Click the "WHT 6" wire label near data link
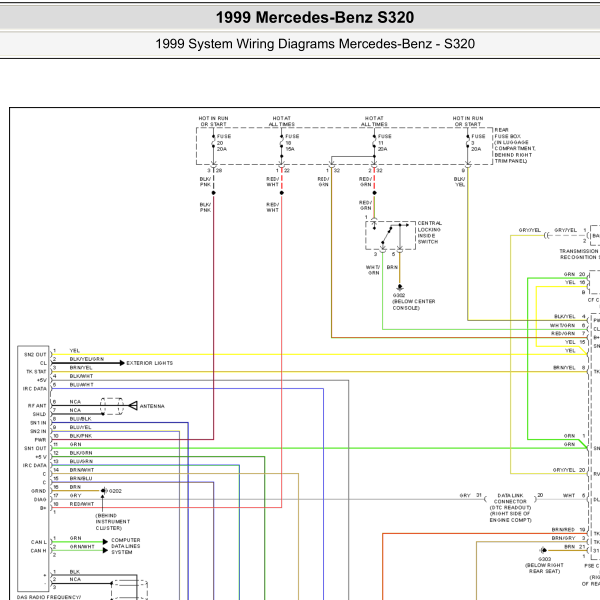The image size is (600, 600). point(574,495)
